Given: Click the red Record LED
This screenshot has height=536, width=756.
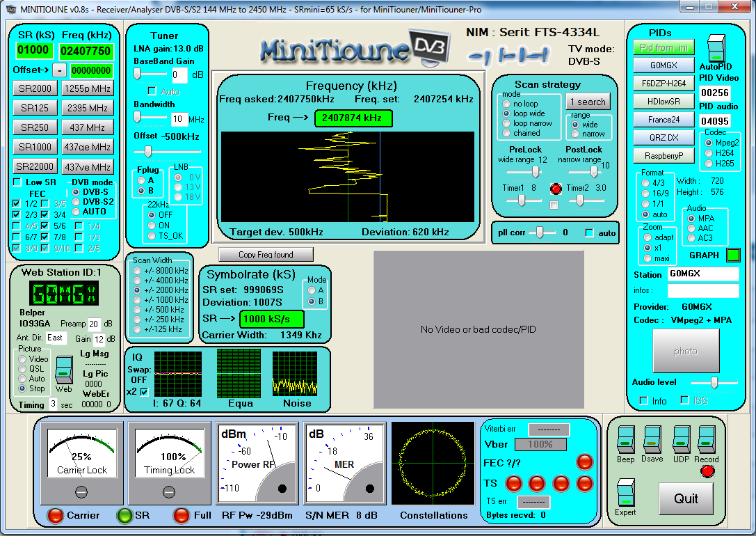Looking at the screenshot, I should [x=707, y=471].
